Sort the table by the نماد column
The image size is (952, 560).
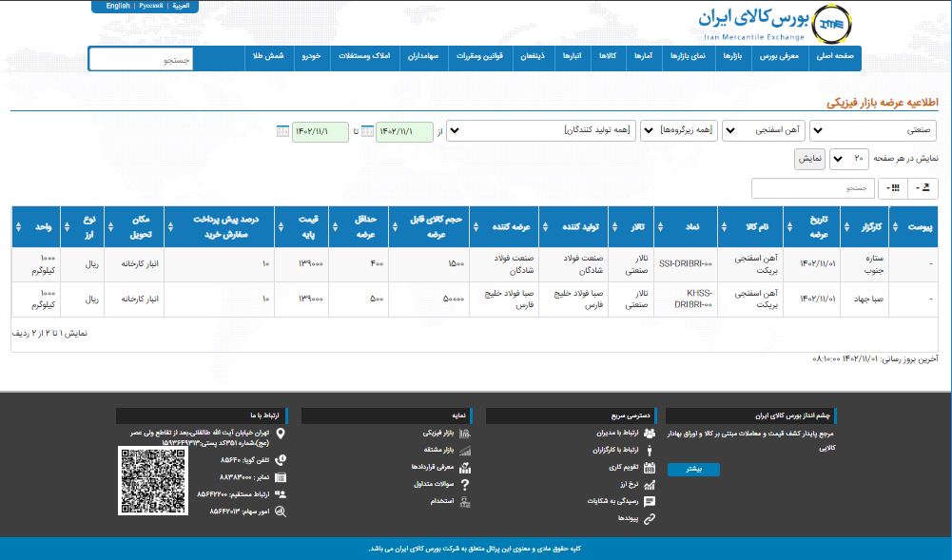tap(685, 227)
